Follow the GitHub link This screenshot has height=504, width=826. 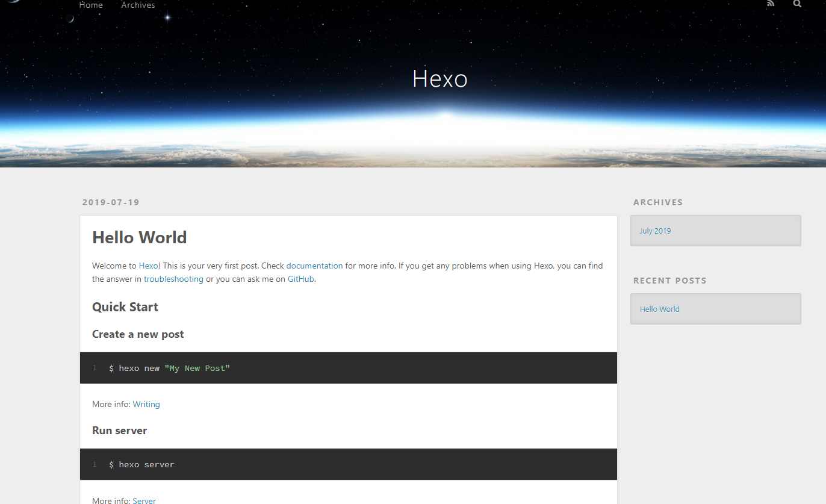click(300, 279)
